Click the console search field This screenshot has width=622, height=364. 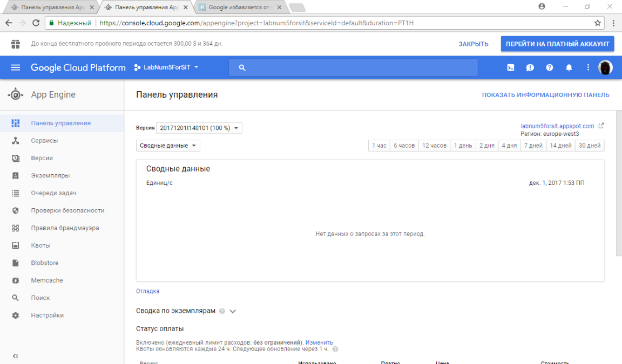353,68
